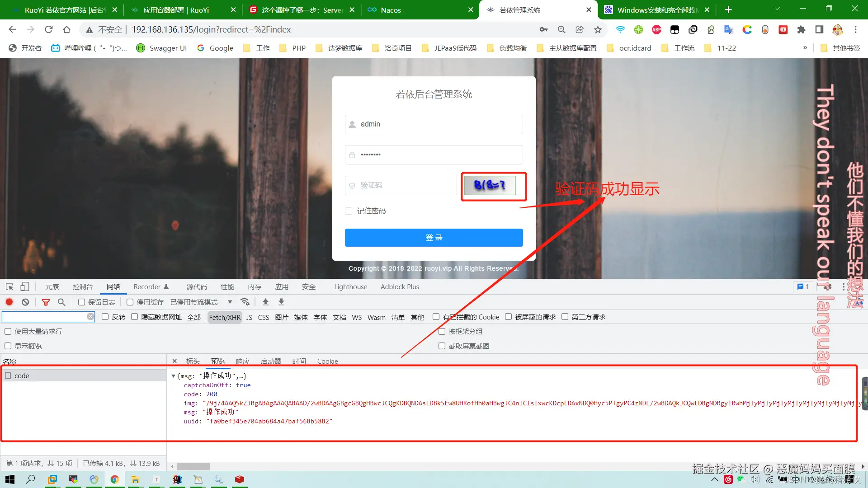
Task: Expand the more DevTools tabs menu
Action: tap(843, 286)
